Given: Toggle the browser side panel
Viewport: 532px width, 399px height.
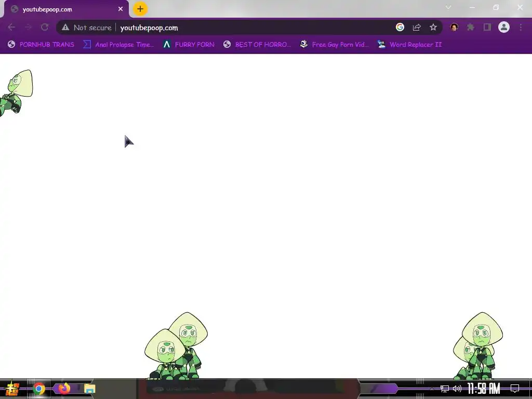Looking at the screenshot, I should click(x=487, y=27).
